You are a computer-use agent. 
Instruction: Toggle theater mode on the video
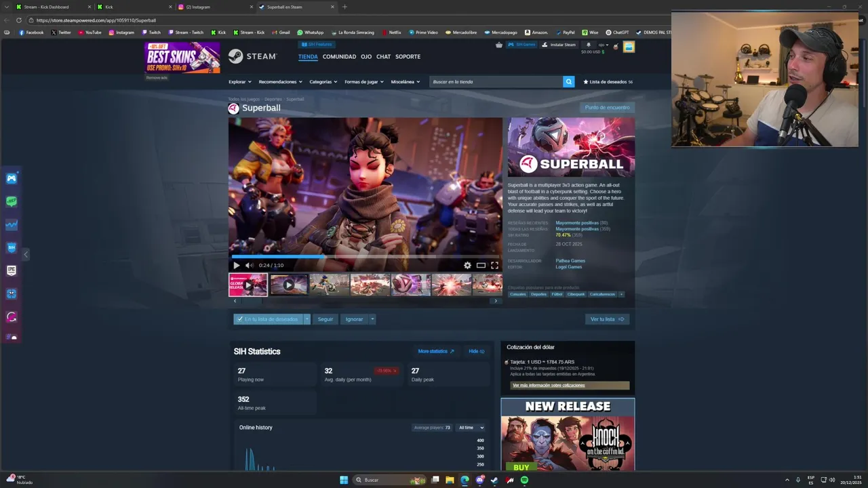click(481, 266)
